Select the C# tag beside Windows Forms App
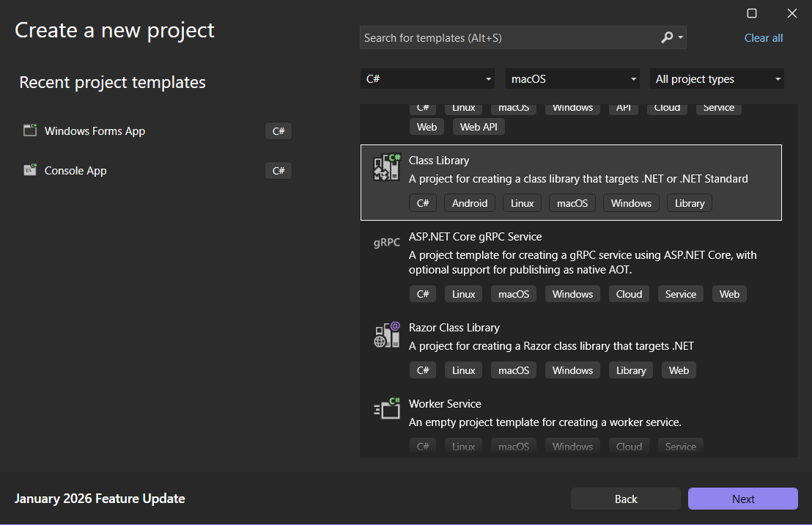Screen dimensions: 812x525 click(x=278, y=131)
